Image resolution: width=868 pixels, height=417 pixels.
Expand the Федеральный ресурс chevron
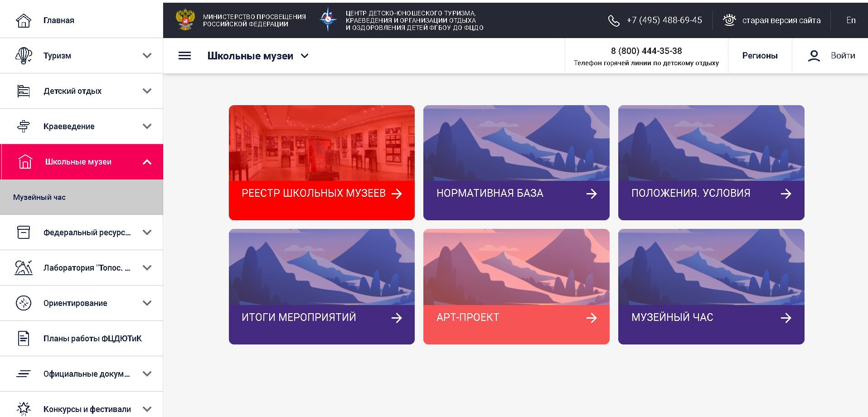(147, 233)
